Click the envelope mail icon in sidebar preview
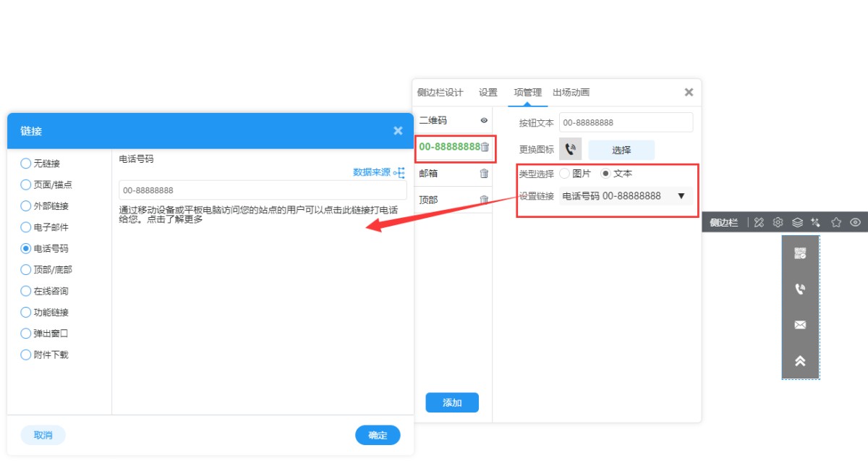Image resolution: width=868 pixels, height=461 pixels. 800,325
